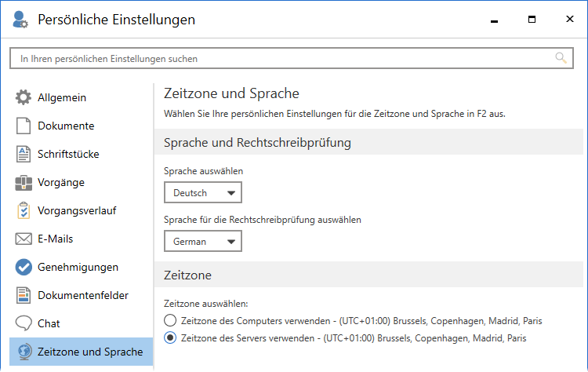Switch to the Dokumente settings
588x372 pixels.
pyautogui.click(x=81, y=126)
